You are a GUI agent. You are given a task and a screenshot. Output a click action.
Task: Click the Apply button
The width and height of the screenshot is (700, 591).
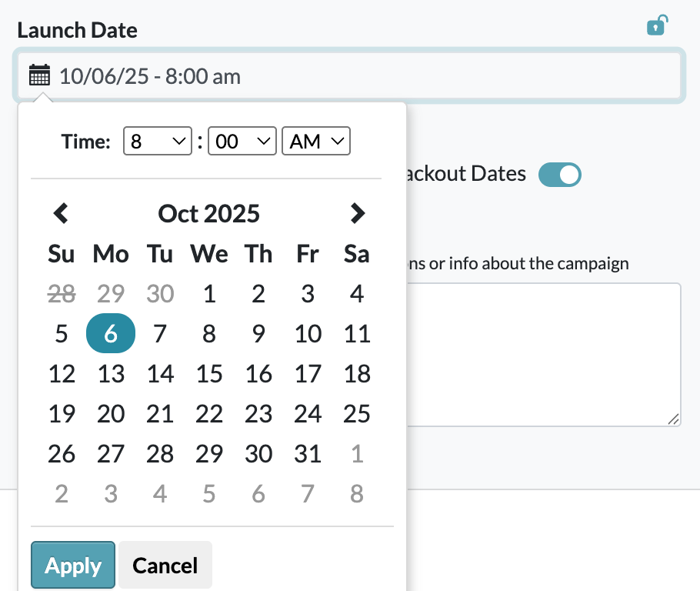[x=73, y=566]
